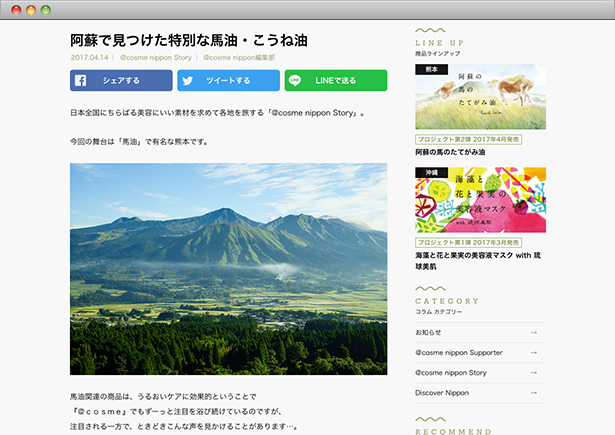Image resolution: width=615 pixels, height=435 pixels.
Task: Open @cosme nippon Story link under title
Action: 155,58
